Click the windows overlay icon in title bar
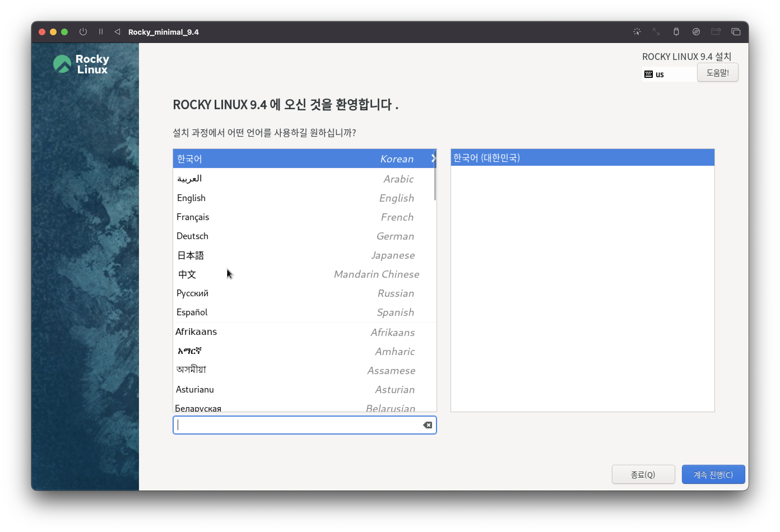Screen dimensions: 780x532 pyautogui.click(x=736, y=32)
